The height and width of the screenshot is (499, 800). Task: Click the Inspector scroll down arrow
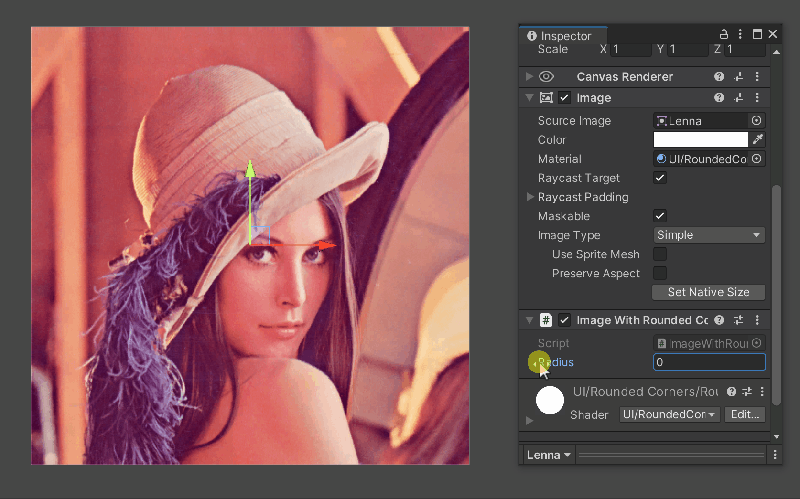coord(776,437)
